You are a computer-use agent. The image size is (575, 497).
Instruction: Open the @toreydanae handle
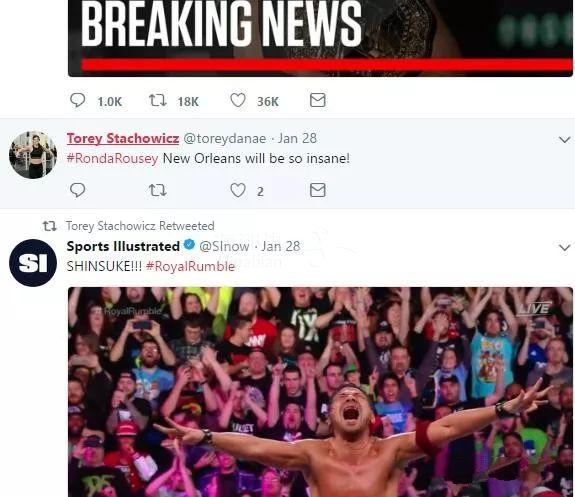(224, 138)
